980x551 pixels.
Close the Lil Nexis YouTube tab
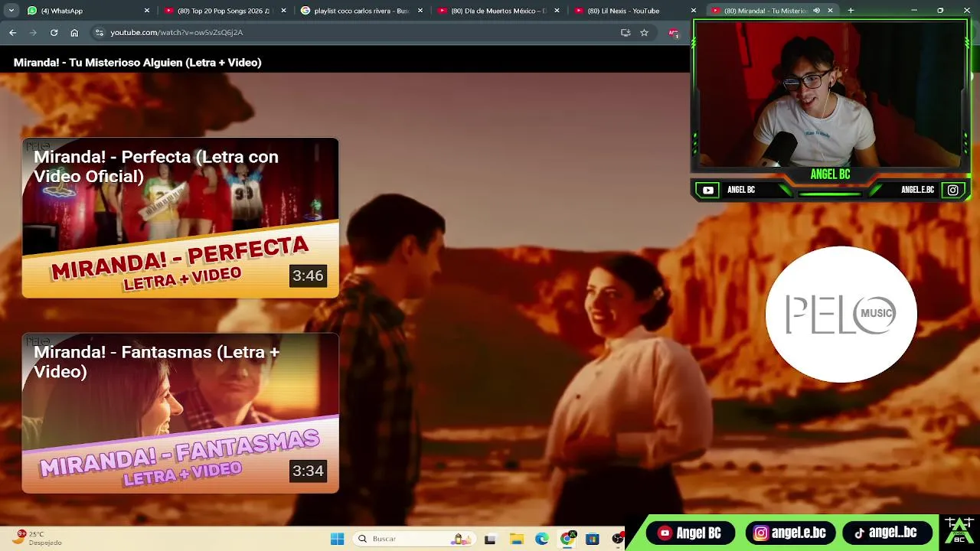click(694, 11)
